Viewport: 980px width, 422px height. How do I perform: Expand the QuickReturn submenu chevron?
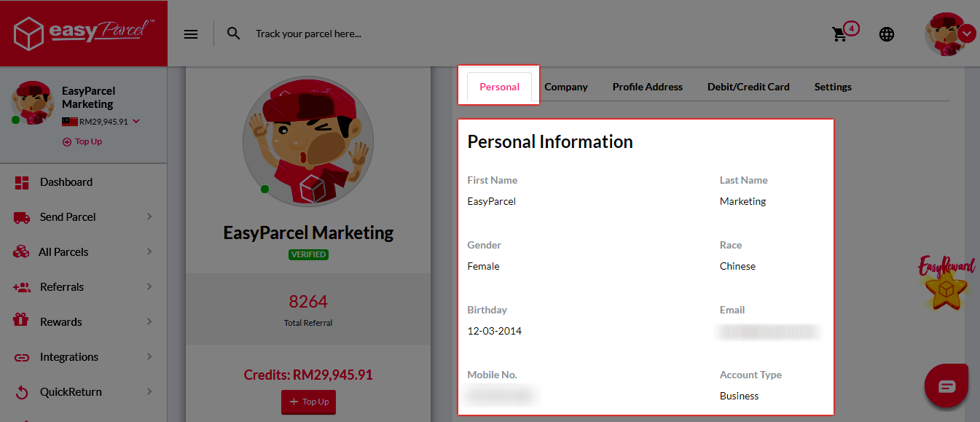[149, 391]
